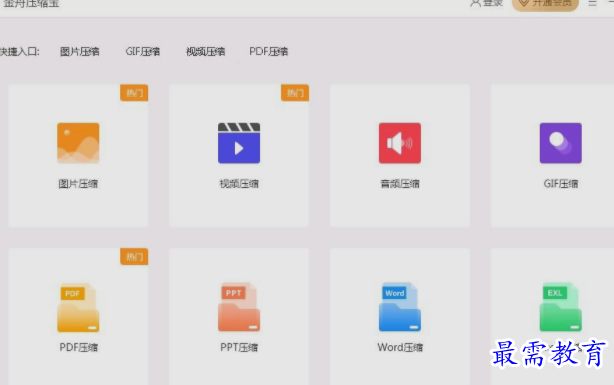Screen dimensions: 614x385
Task: Click the Word压缩 card label
Action: [x=400, y=347]
